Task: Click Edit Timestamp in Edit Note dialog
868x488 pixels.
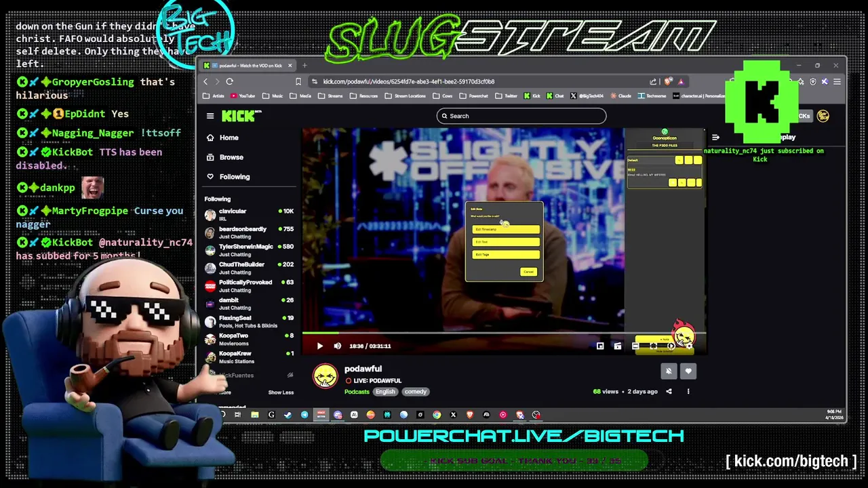Action: (x=506, y=230)
